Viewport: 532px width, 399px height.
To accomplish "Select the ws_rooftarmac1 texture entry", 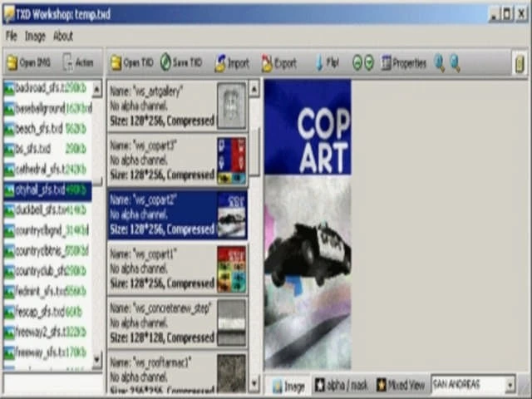I will 177,373.
